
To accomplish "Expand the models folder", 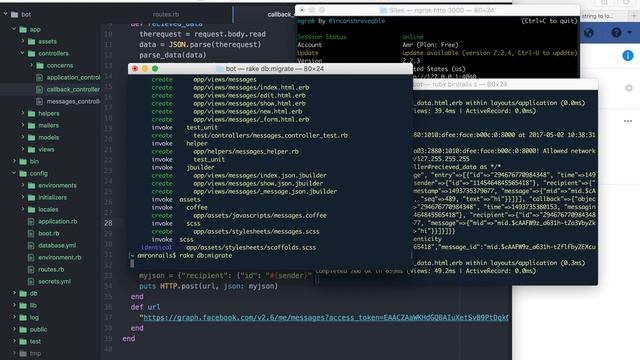I will [23, 138].
